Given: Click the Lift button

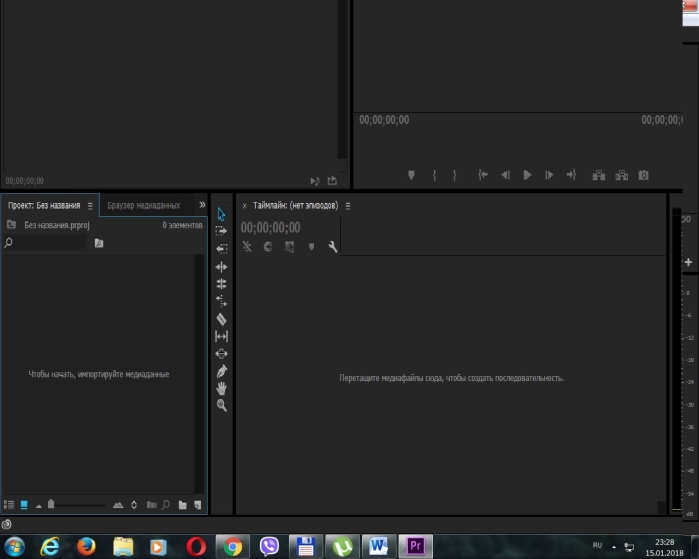Looking at the screenshot, I should [599, 175].
